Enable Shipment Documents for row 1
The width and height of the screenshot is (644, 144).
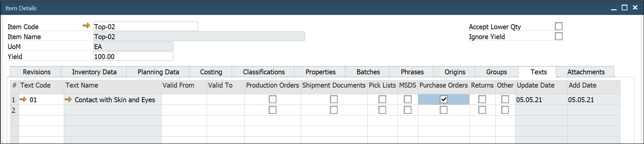tap(334, 99)
